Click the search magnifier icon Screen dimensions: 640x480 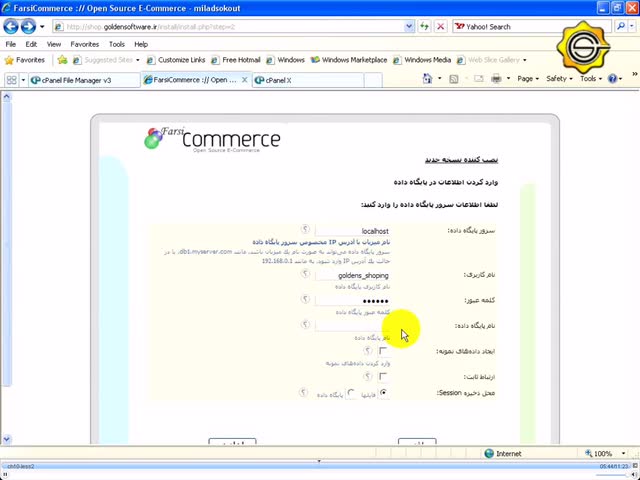point(621,27)
